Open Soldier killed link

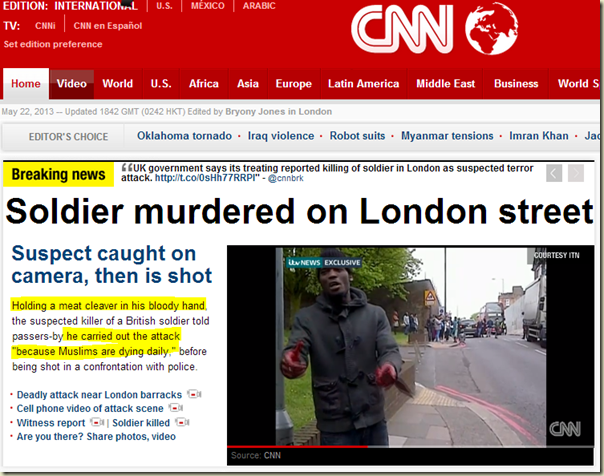coord(141,423)
